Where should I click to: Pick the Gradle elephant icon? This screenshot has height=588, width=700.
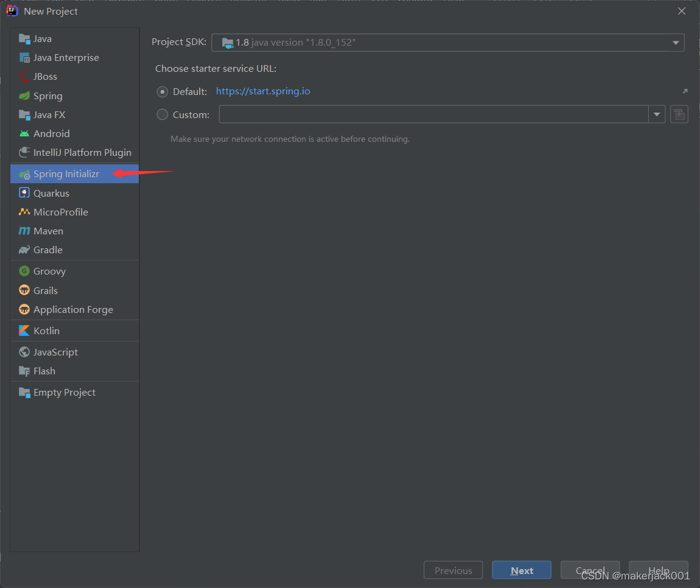[x=24, y=250]
